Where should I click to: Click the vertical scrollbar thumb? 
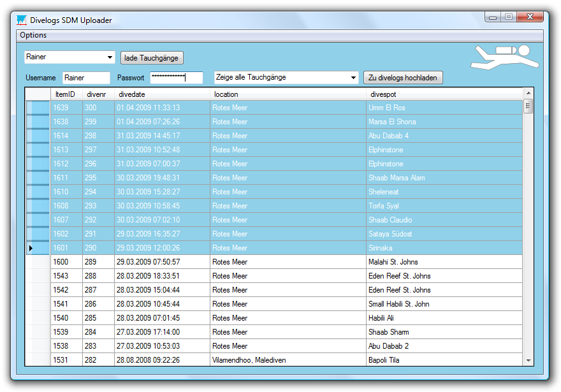coord(528,106)
